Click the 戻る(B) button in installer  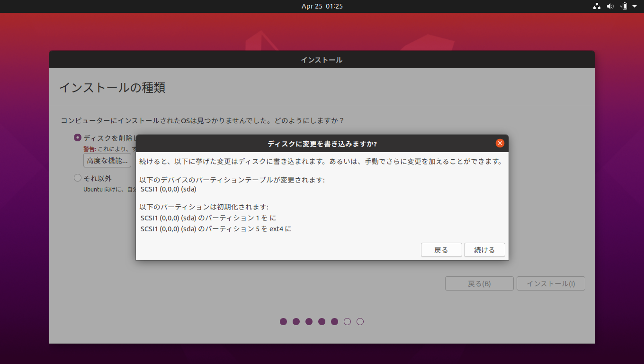click(x=479, y=283)
